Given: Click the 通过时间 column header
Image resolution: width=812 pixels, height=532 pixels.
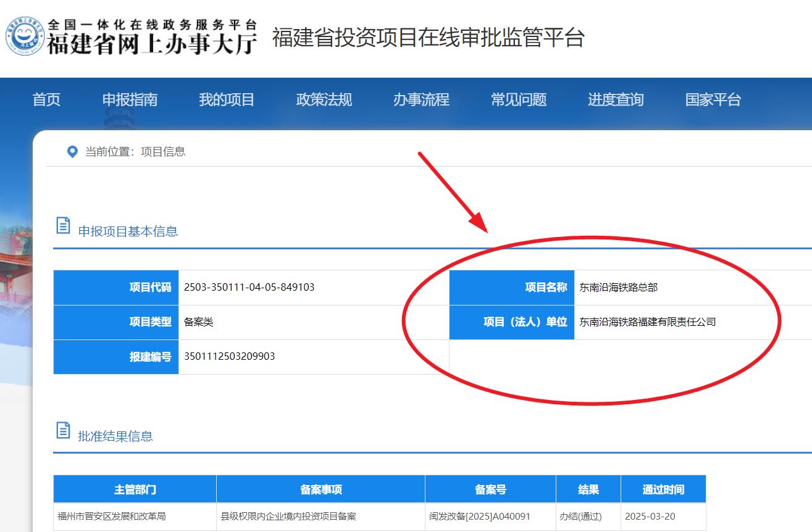Looking at the screenshot, I should point(663,489).
